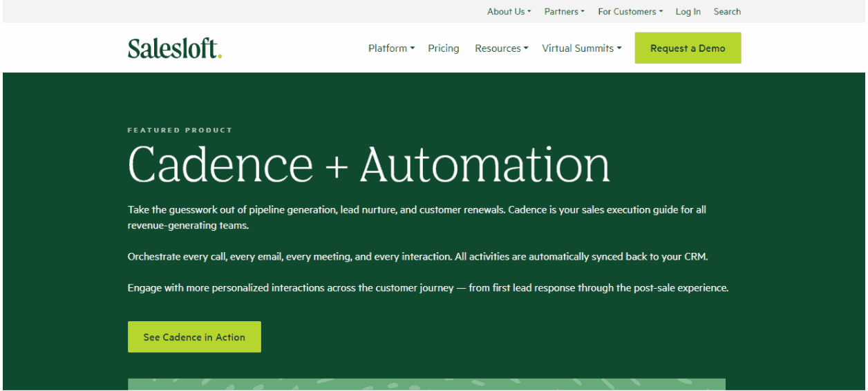This screenshot has width=868, height=391.
Task: Click the paragraph starting 'Take the guesswork'
Action: click(x=417, y=217)
